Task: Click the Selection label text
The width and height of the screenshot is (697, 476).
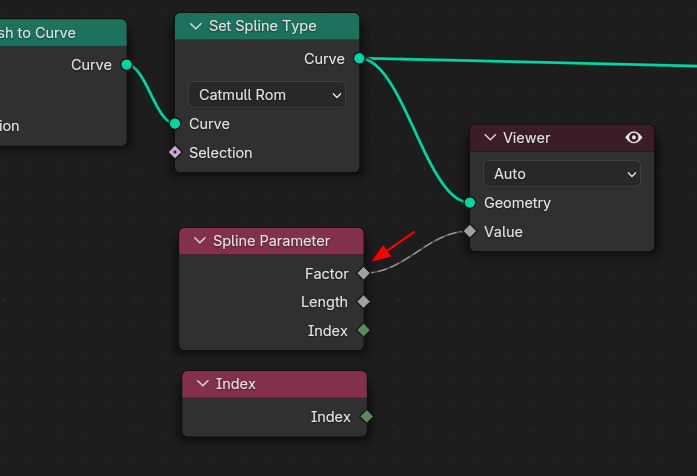Action: click(x=220, y=153)
